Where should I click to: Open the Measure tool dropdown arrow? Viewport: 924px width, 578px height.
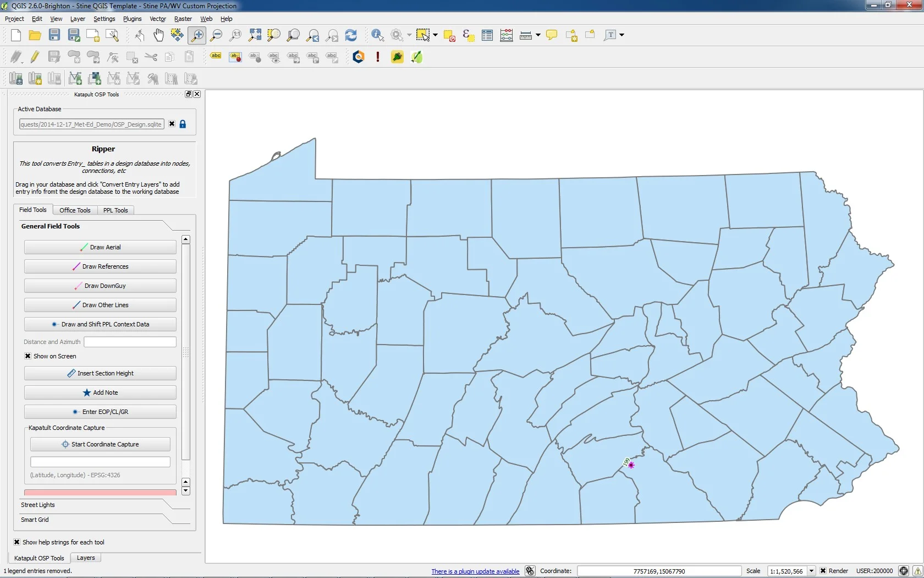(x=538, y=35)
